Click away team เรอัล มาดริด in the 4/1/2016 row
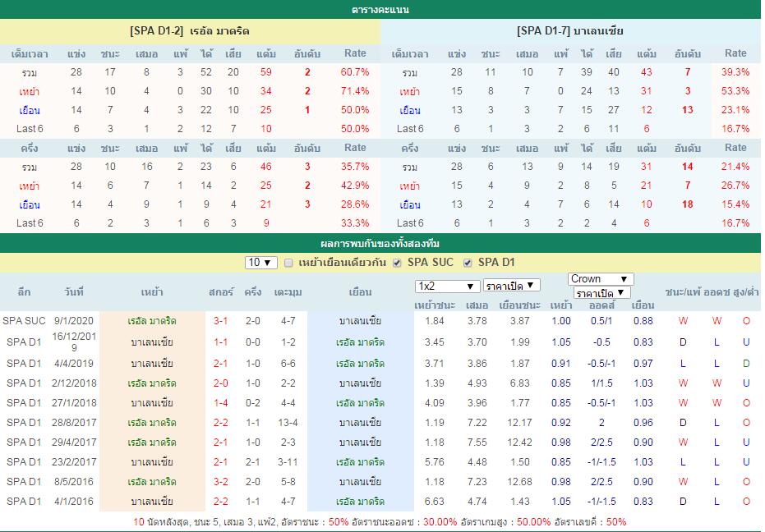The image size is (765, 532). pyautogui.click(x=360, y=502)
